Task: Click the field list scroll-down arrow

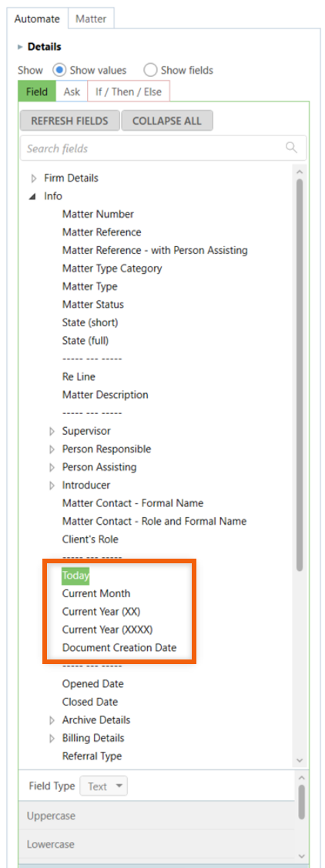Action: coord(300,761)
